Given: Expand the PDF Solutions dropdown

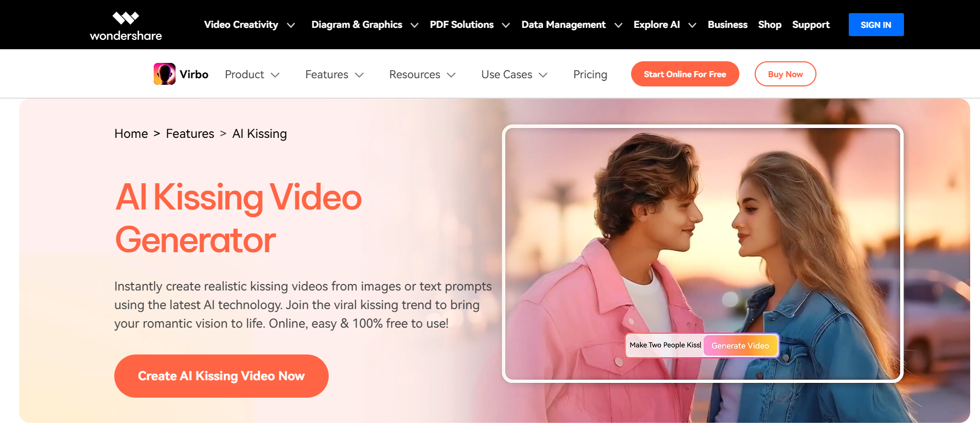Looking at the screenshot, I should [469, 25].
